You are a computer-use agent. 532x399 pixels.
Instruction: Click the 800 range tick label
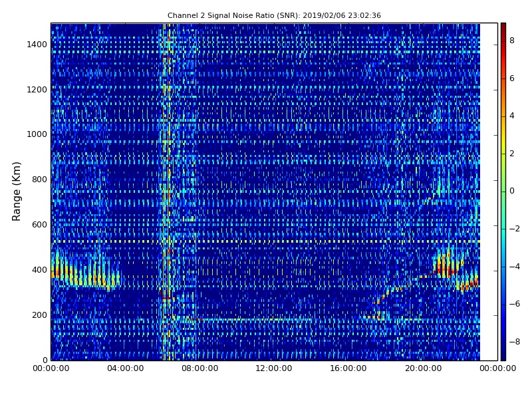39,180
